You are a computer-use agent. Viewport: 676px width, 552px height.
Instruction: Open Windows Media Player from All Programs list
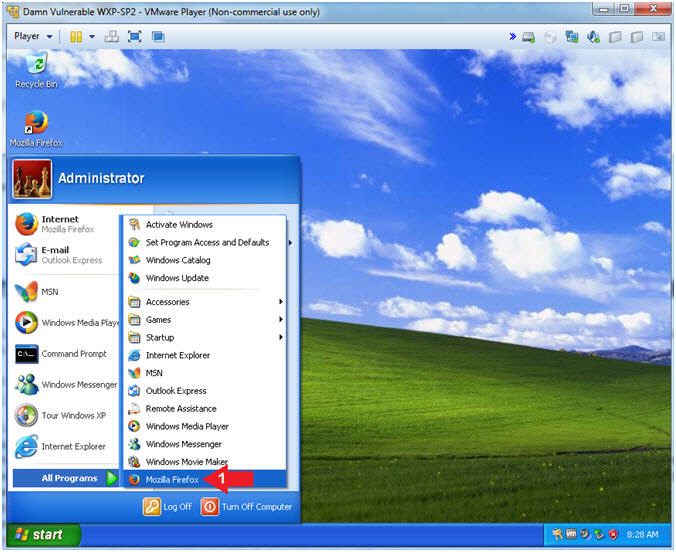[205, 427]
